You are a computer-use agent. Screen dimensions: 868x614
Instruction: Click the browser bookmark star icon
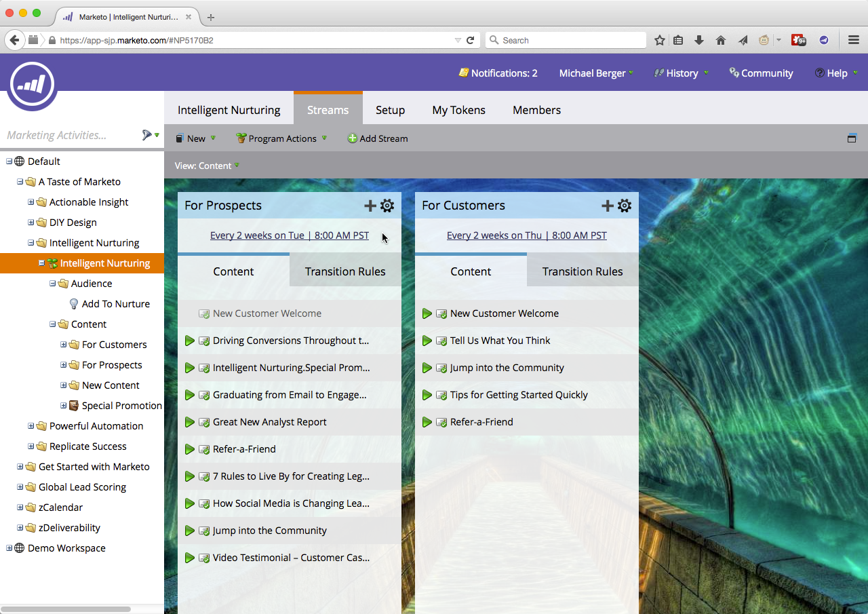click(x=659, y=41)
